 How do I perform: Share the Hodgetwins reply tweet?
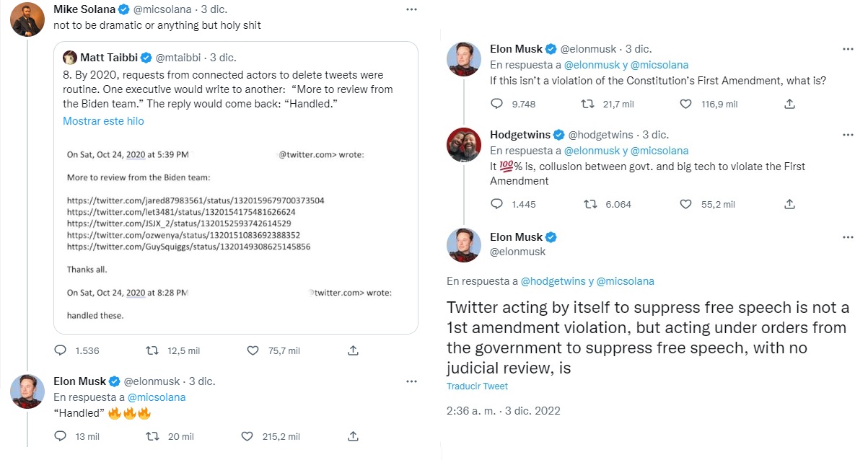point(789,204)
